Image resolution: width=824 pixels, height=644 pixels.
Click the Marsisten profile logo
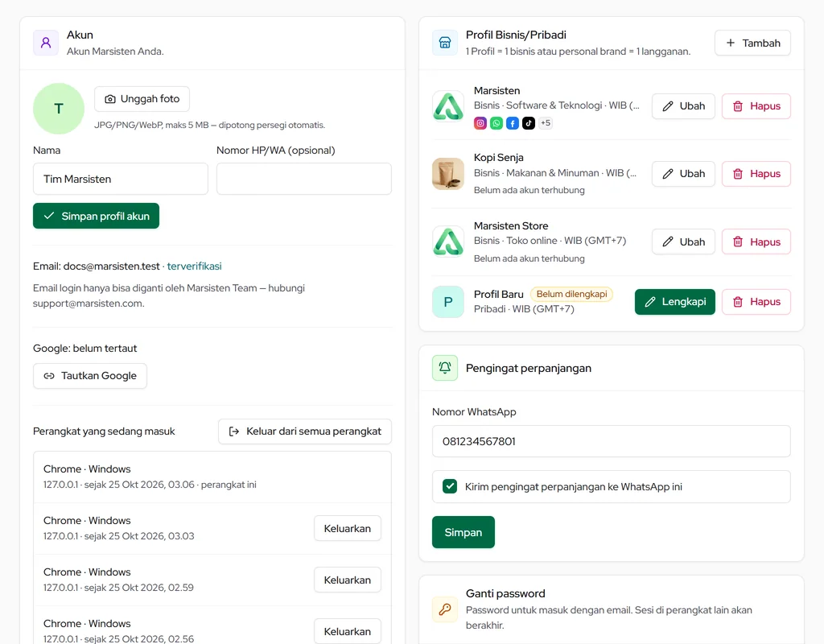pyautogui.click(x=447, y=106)
